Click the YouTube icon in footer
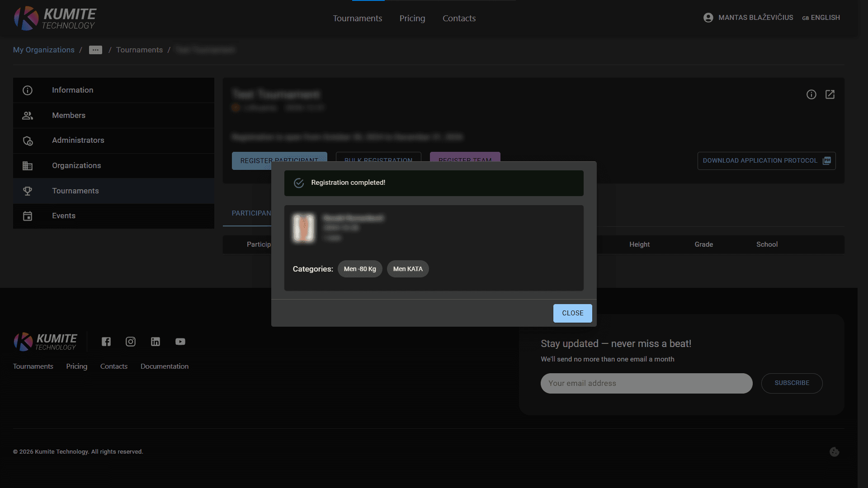Image resolution: width=868 pixels, height=488 pixels. click(x=180, y=342)
